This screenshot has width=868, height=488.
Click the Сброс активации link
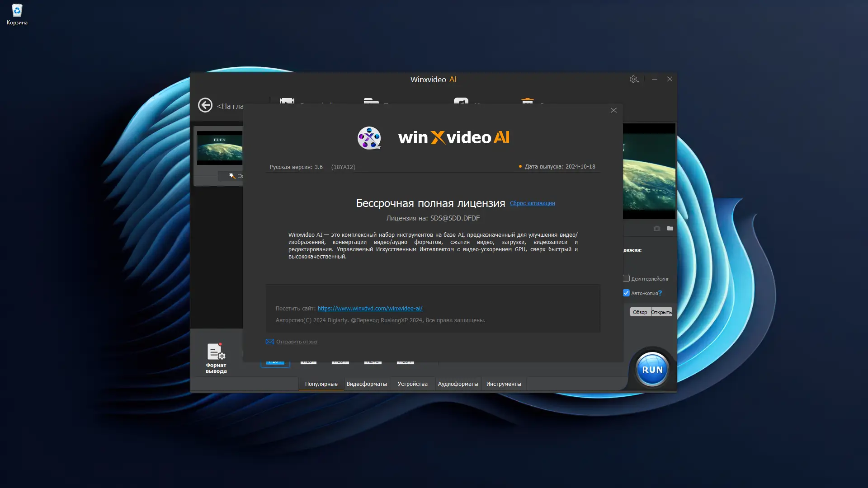pyautogui.click(x=532, y=203)
